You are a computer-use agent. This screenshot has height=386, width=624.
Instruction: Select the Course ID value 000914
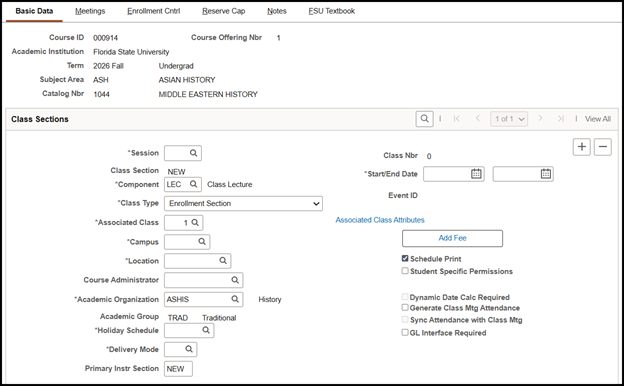pos(105,38)
